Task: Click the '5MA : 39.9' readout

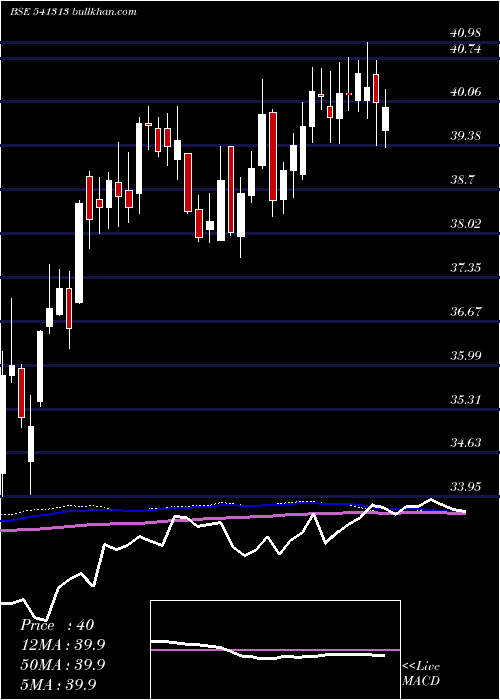Action: point(59,684)
